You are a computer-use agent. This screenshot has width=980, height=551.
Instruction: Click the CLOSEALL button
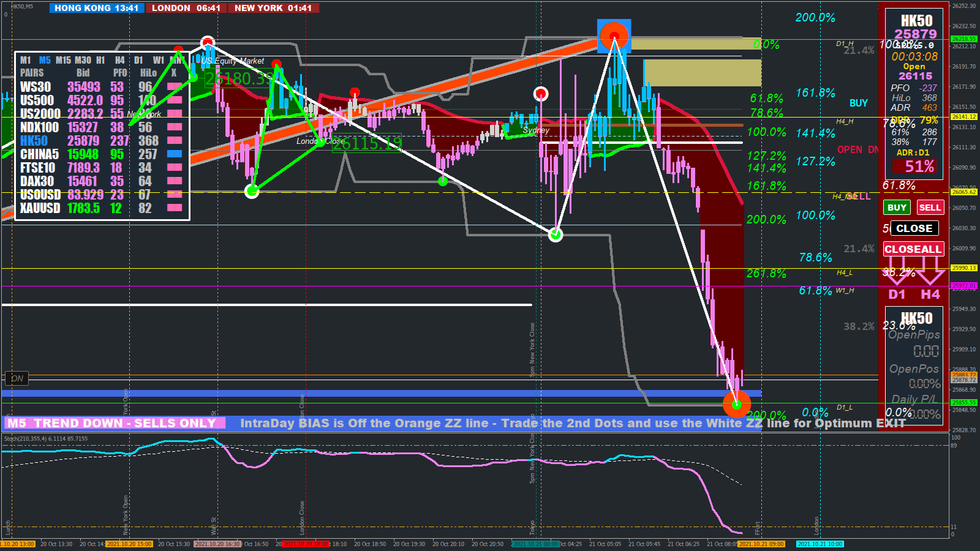click(x=913, y=249)
